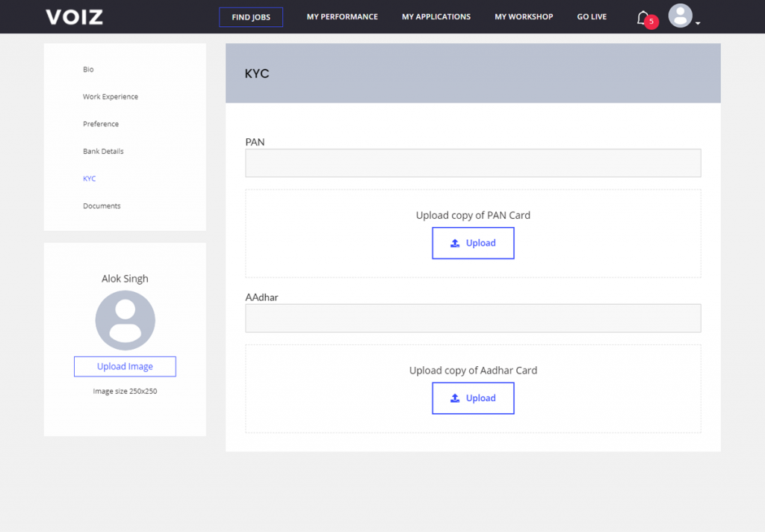765x532 pixels.
Task: Select the KYC sidebar item
Action: coord(90,179)
